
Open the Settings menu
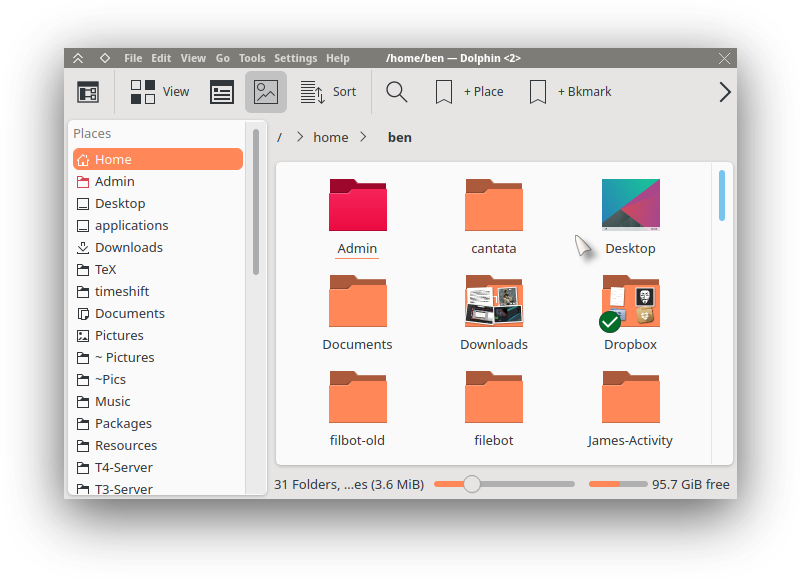(295, 58)
